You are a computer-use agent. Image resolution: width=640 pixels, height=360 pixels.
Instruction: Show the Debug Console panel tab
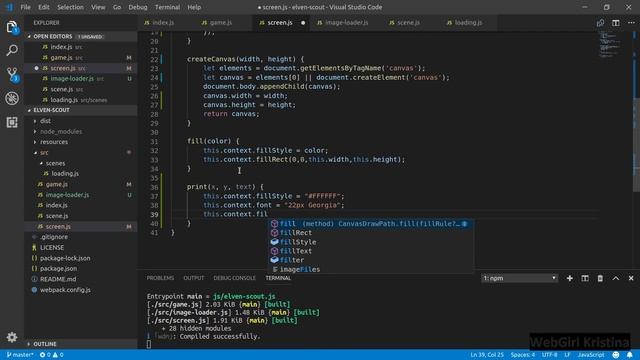click(x=234, y=278)
